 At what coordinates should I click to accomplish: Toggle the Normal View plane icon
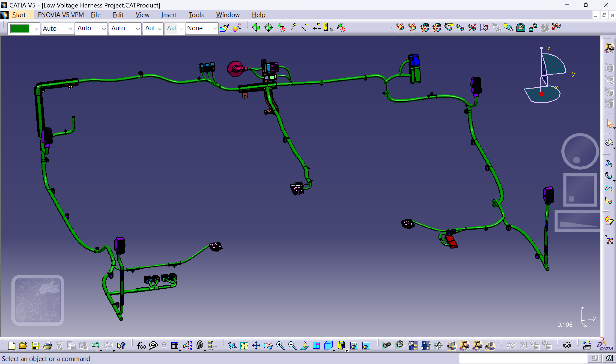click(304, 346)
